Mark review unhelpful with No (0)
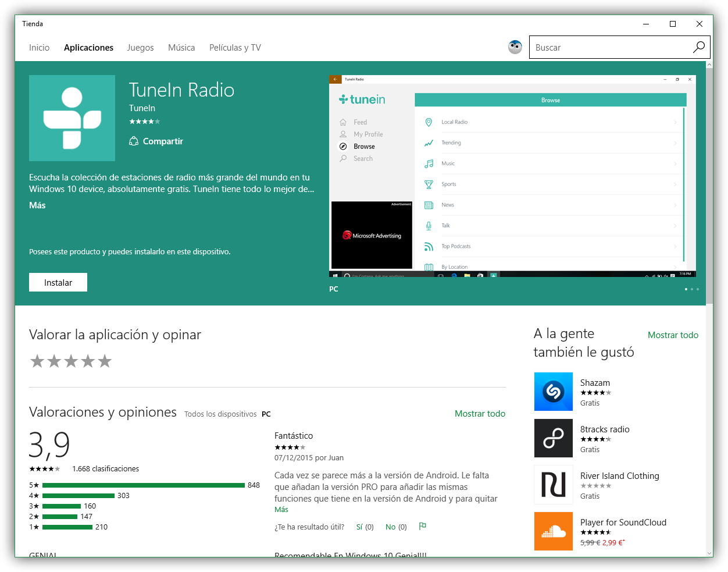This screenshot has width=728, height=572. pos(396,527)
